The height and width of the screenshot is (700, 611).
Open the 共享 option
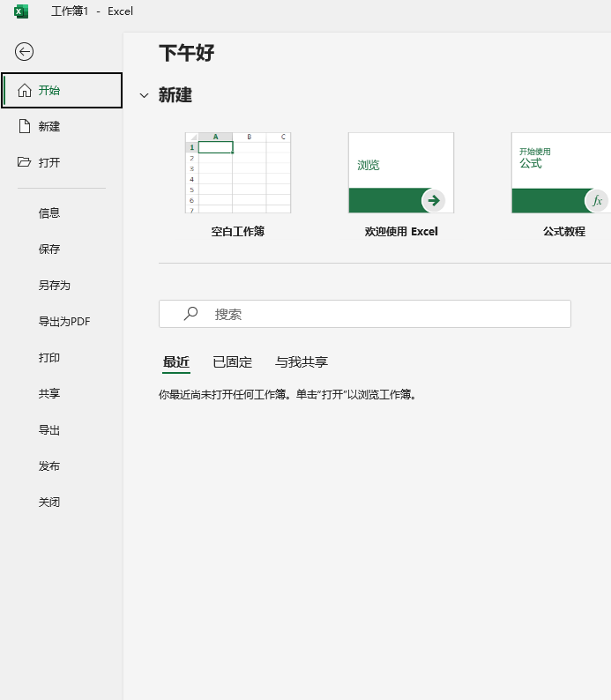[49, 394]
